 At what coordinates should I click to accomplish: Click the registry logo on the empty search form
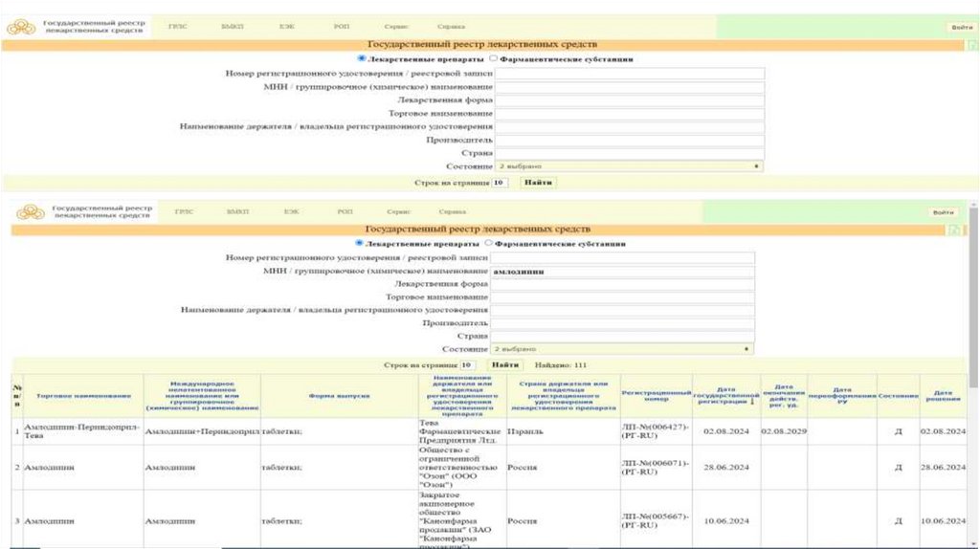pyautogui.click(x=21, y=27)
